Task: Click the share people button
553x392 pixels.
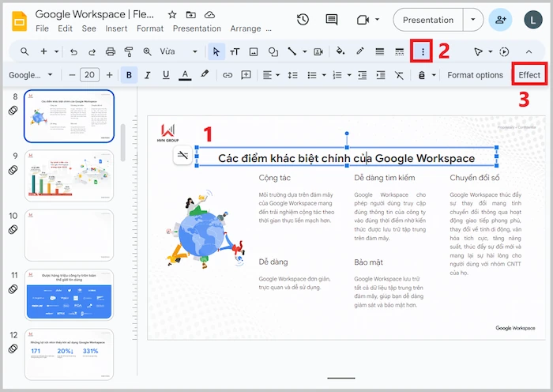Action: coord(500,20)
